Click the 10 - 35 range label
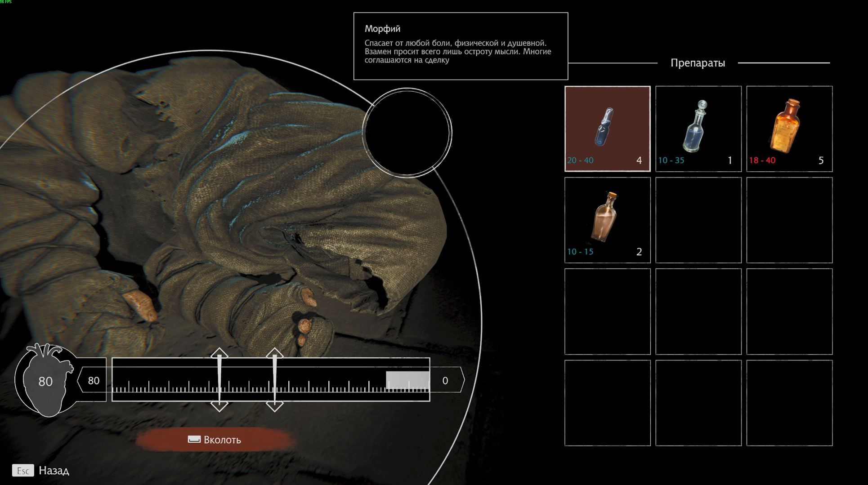The image size is (868, 485). tap(671, 160)
